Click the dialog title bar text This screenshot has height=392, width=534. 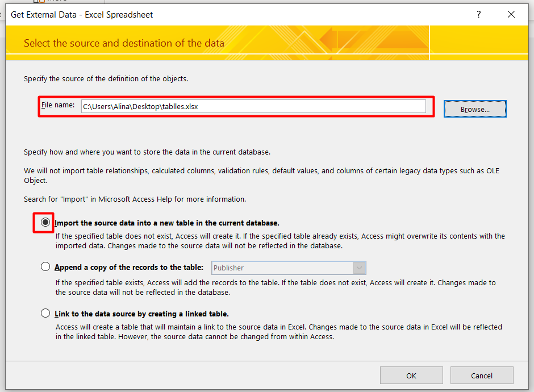coord(82,15)
